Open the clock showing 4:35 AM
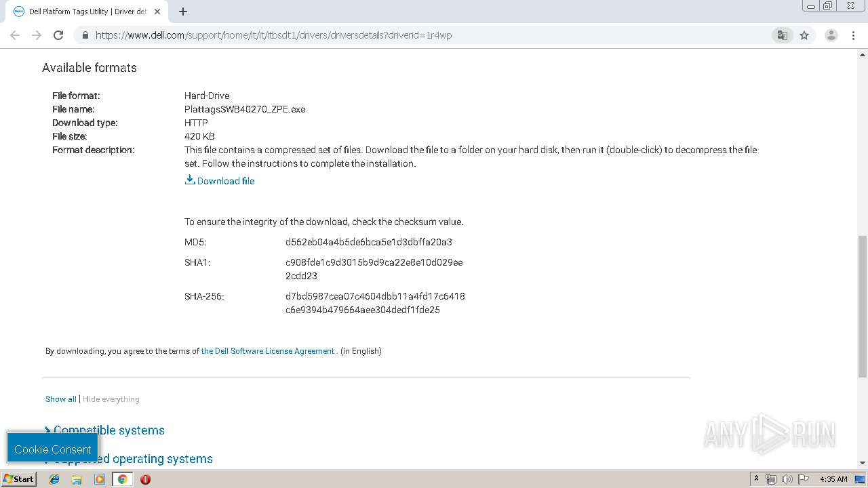Image resolution: width=868 pixels, height=488 pixels. coord(833,479)
